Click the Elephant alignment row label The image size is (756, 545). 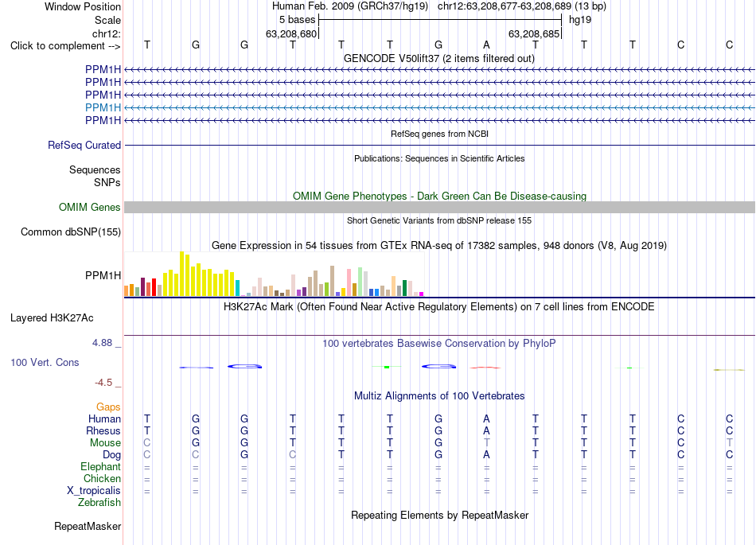click(101, 466)
